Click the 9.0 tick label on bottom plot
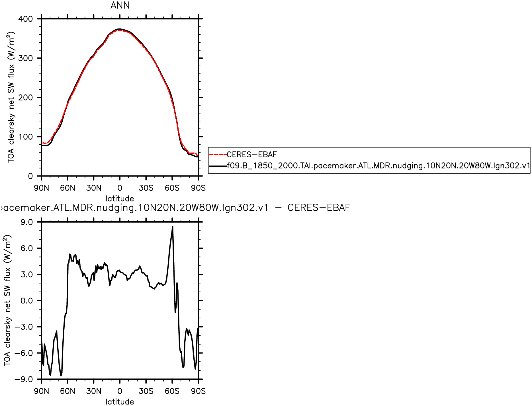This screenshot has height=406, width=532. [26, 222]
